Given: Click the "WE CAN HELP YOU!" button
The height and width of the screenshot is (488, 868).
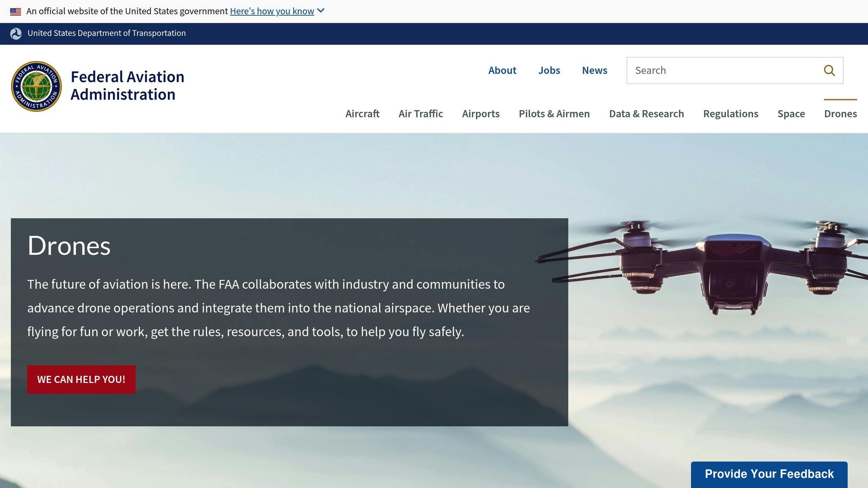Looking at the screenshot, I should click(x=81, y=380).
